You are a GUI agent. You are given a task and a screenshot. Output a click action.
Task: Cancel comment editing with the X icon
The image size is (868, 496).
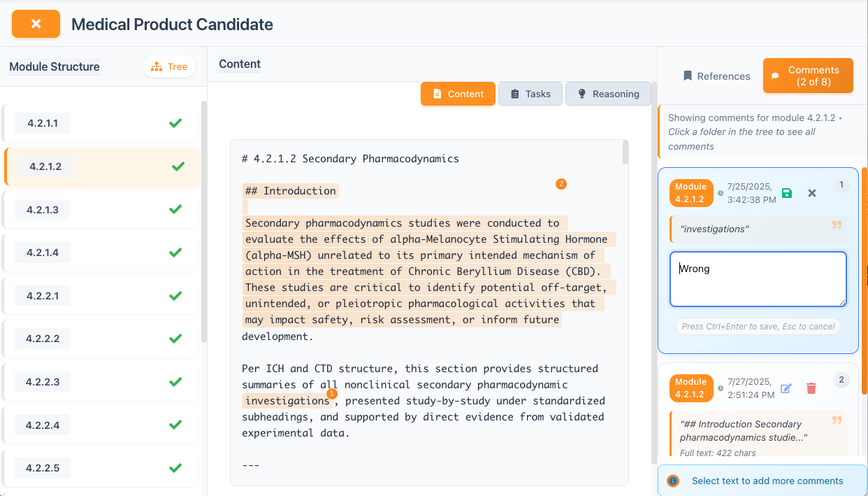click(x=812, y=193)
